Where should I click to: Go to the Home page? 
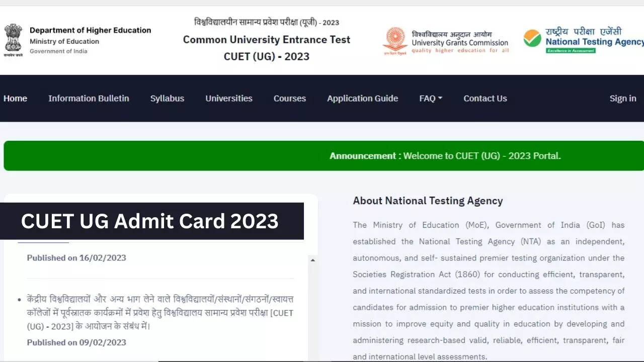point(15,99)
